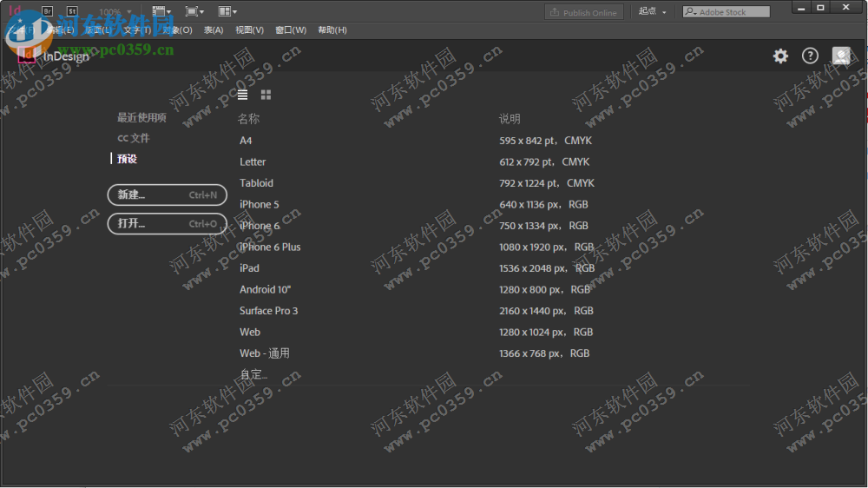This screenshot has height=488, width=868.
Task: Click the 新建... Ctrl+N button
Action: click(x=168, y=195)
